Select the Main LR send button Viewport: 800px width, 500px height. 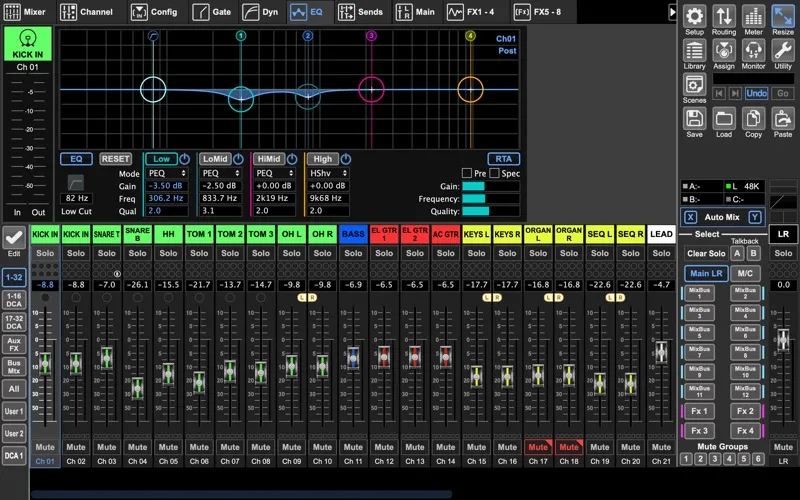click(x=706, y=273)
